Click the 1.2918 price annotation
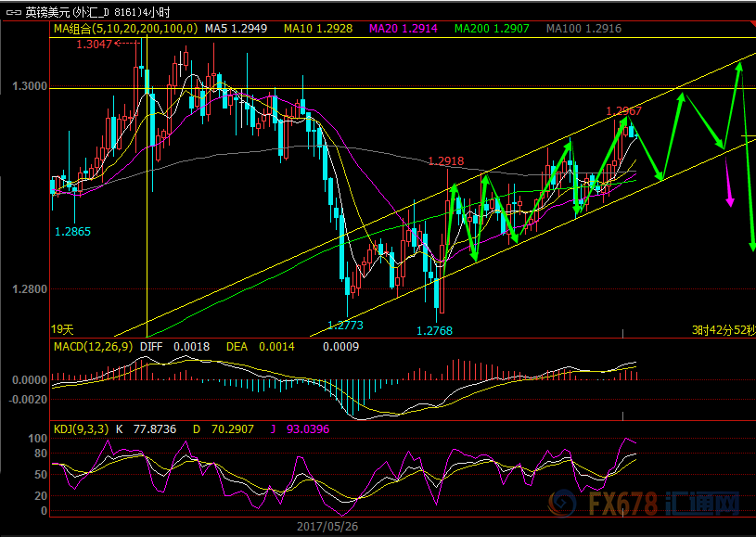This screenshot has height=537, width=756. (x=446, y=161)
